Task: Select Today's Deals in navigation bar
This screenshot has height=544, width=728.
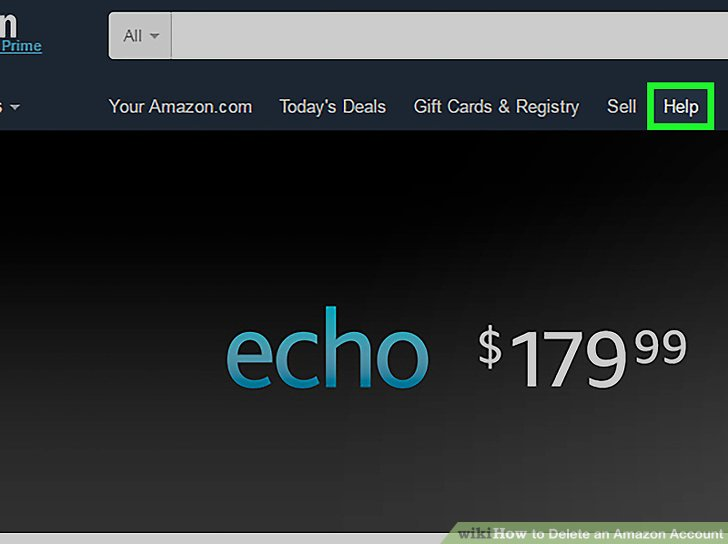Action: (x=332, y=107)
